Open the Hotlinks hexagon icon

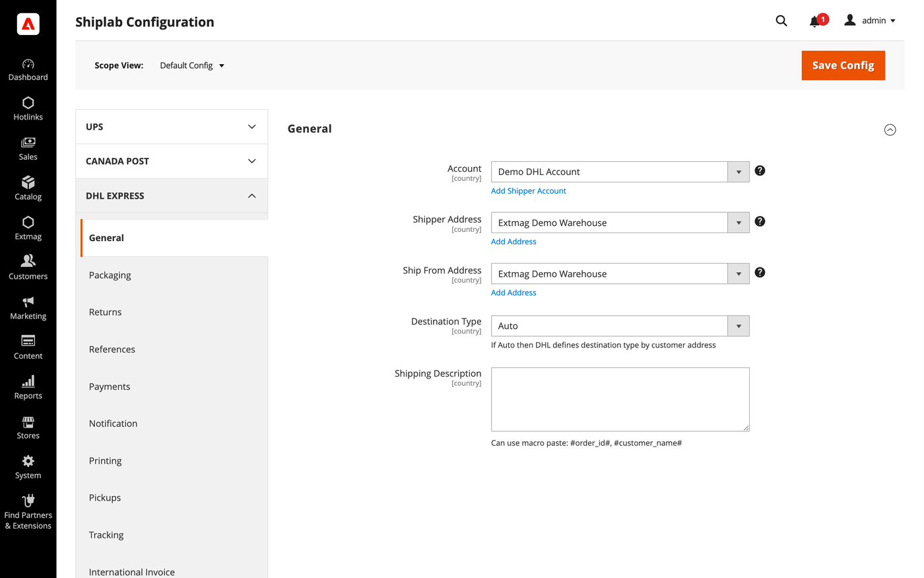[x=28, y=103]
